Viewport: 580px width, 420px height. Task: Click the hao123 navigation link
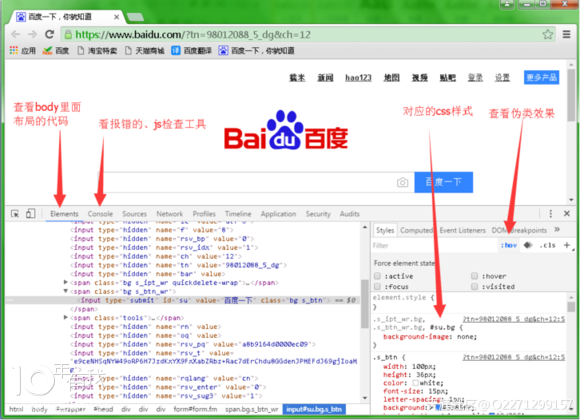[358, 77]
